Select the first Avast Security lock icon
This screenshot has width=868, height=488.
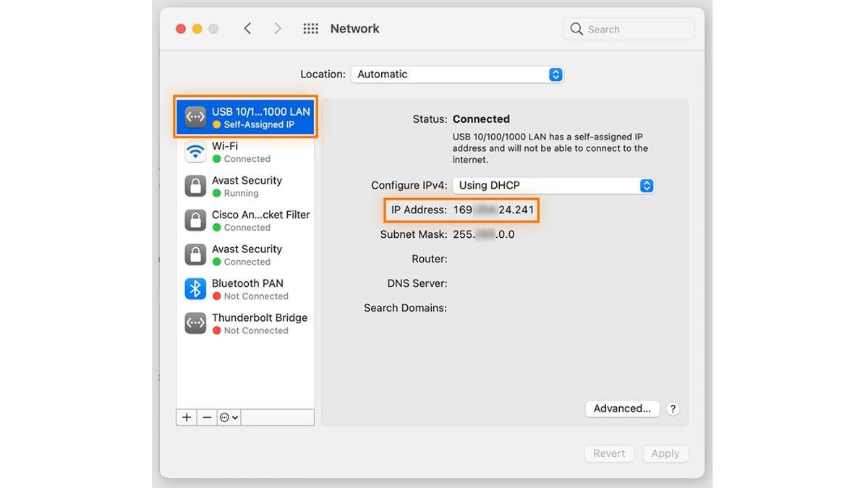(195, 186)
